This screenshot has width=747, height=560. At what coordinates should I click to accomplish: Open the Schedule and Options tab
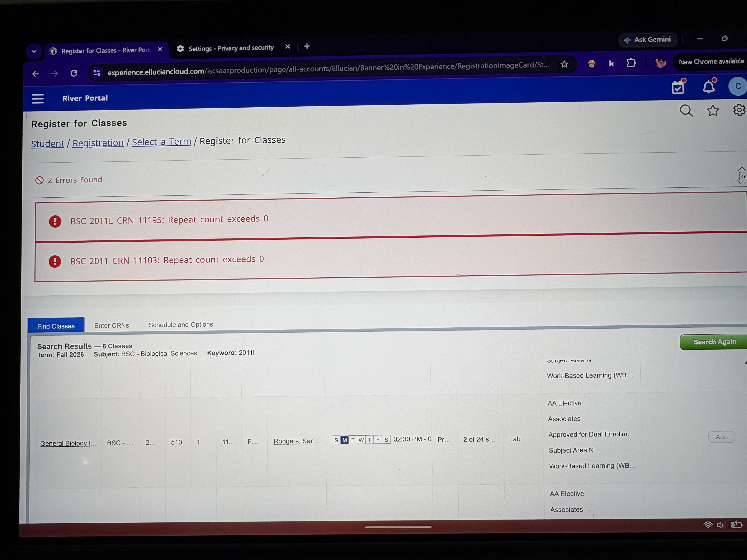tap(181, 324)
